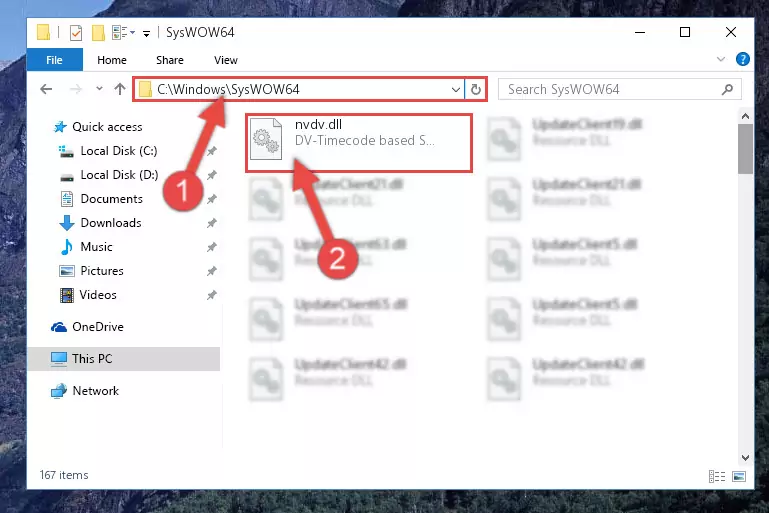
Task: Select Network in navigation pane
Action: [95, 390]
